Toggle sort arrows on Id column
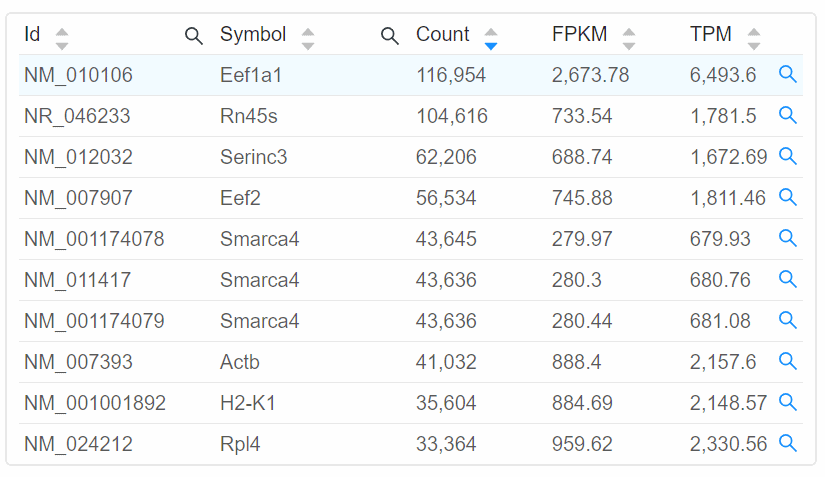The width and height of the screenshot is (825, 477). [62, 39]
